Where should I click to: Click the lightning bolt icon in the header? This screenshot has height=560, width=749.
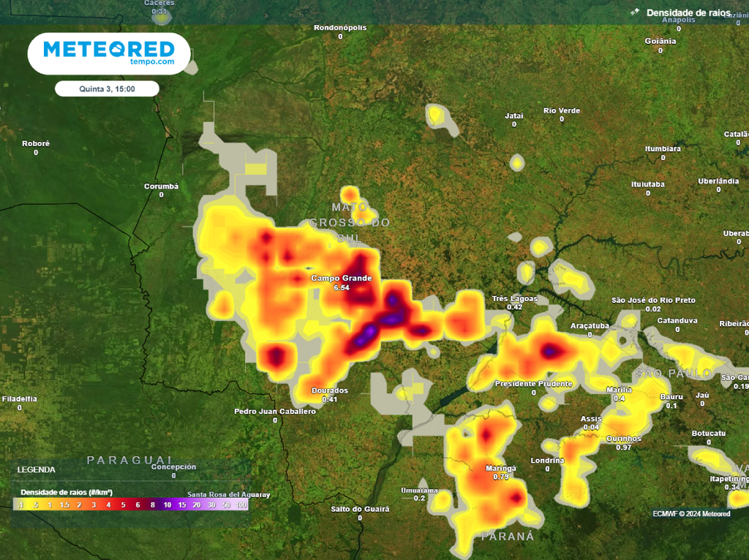click(635, 12)
